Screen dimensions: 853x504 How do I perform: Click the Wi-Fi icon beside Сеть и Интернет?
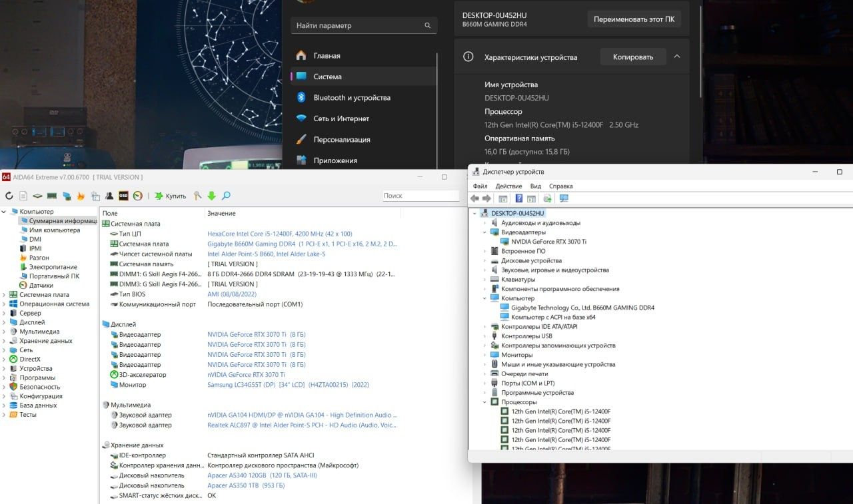301,119
